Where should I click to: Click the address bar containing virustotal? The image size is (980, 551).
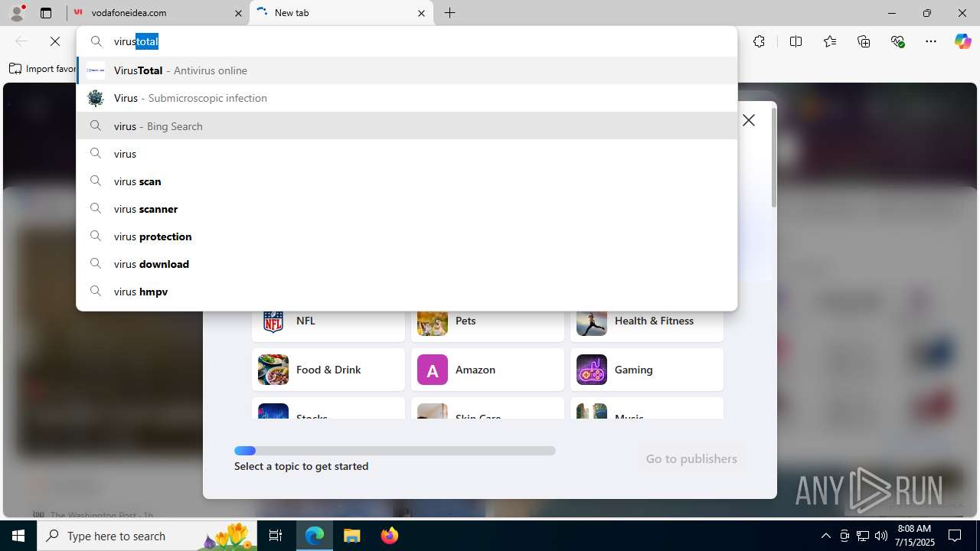[x=407, y=41]
